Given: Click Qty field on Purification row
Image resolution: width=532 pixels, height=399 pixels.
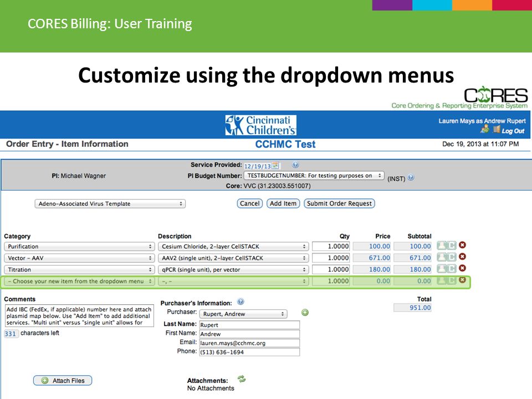Looking at the screenshot, I should pos(331,246).
